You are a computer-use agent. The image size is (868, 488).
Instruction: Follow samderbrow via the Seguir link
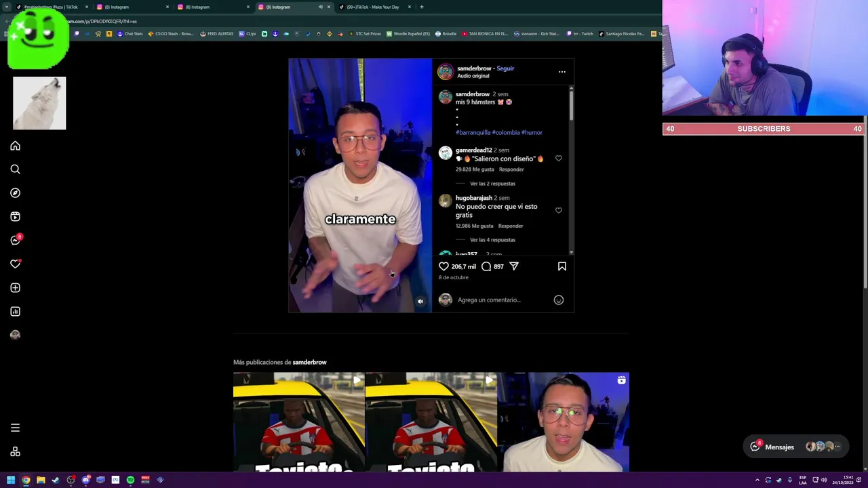pos(505,68)
